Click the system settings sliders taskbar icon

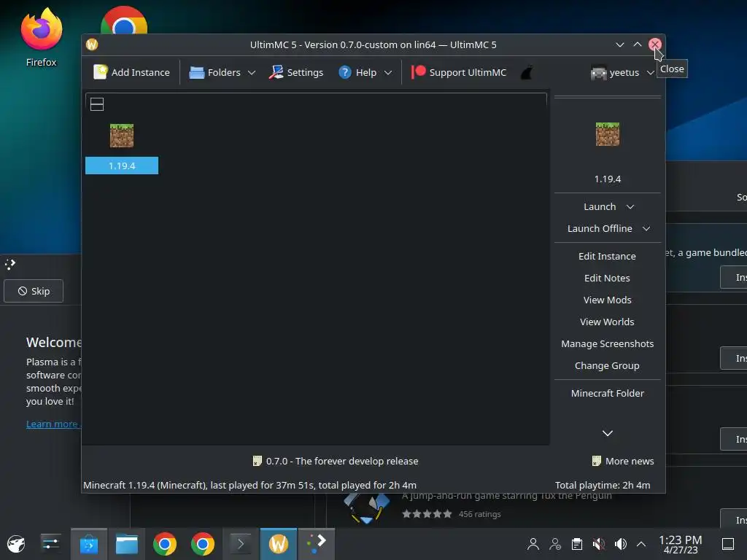click(50, 544)
